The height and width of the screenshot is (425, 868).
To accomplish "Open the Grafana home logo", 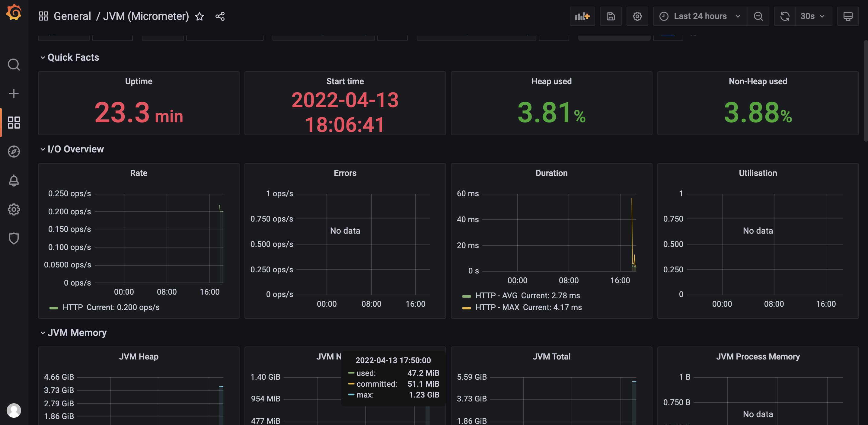I will tap(14, 12).
